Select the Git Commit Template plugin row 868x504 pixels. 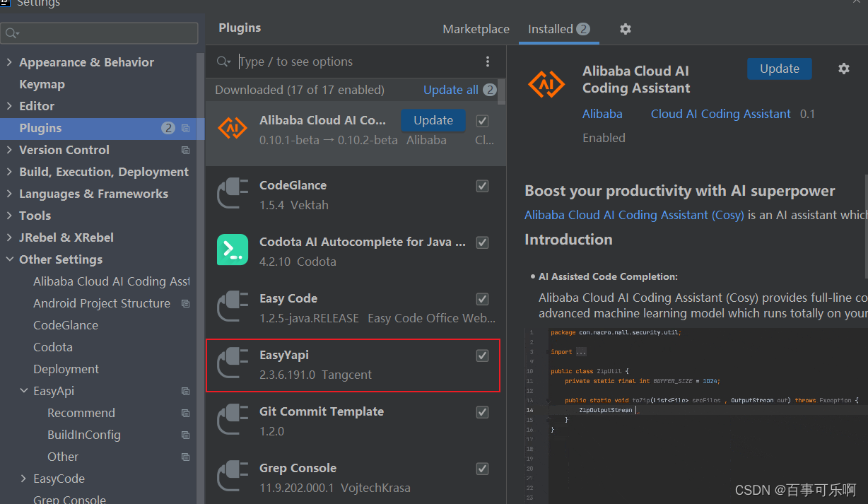[x=356, y=421]
